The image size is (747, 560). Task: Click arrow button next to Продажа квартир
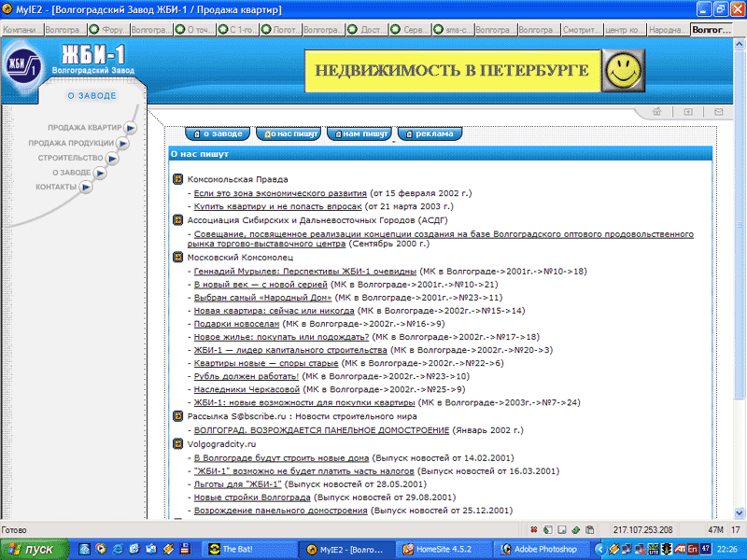[x=131, y=128]
